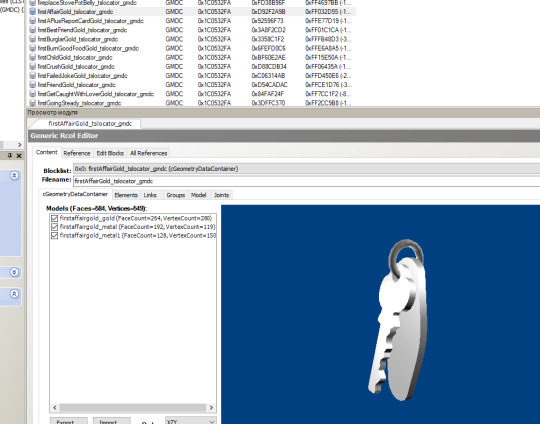Collapse the top left sidebar section chevron
Viewport: 540px width, 424px height.
pyautogui.click(x=14, y=176)
